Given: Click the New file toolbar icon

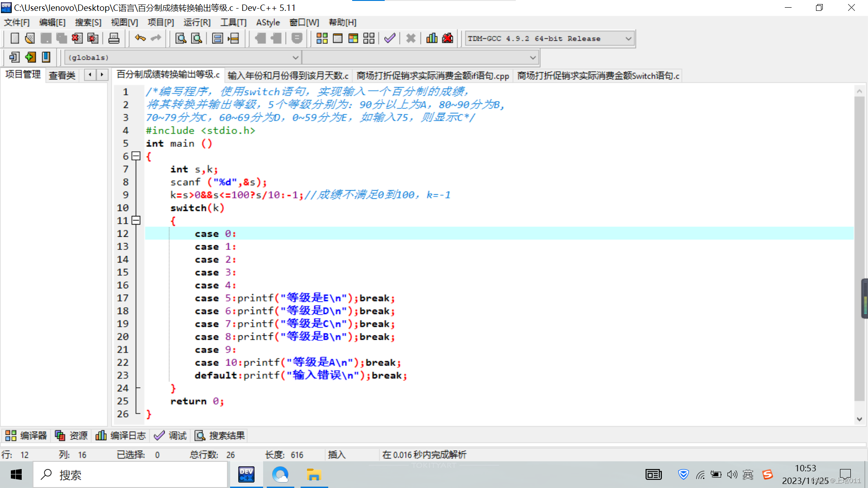Looking at the screenshot, I should 14,38.
